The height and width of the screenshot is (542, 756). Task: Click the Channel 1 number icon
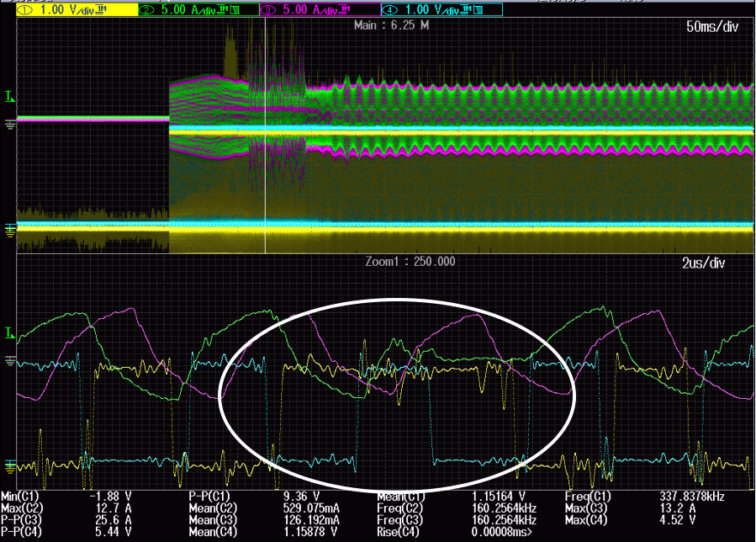[23, 9]
